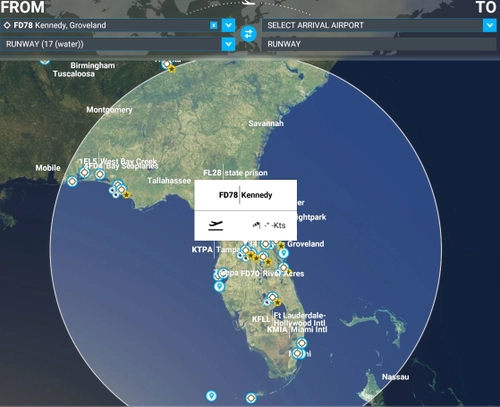This screenshot has width=500, height=407.
Task: Select the airport marker at Miami
Action: pyautogui.click(x=297, y=353)
